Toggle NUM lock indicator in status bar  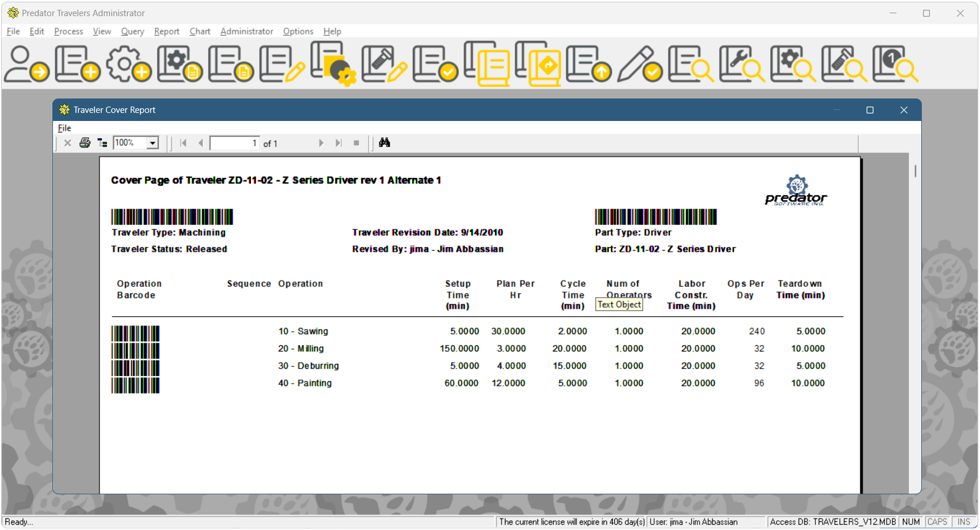tap(911, 521)
